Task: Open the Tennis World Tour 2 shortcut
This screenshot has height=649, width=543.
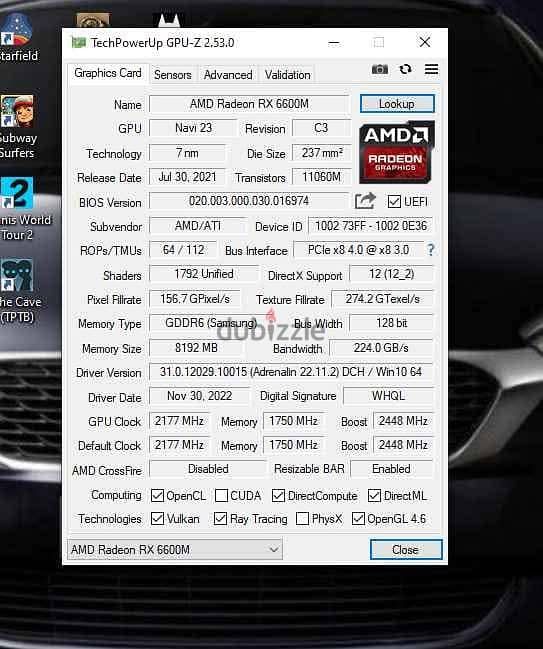Action: (x=23, y=209)
